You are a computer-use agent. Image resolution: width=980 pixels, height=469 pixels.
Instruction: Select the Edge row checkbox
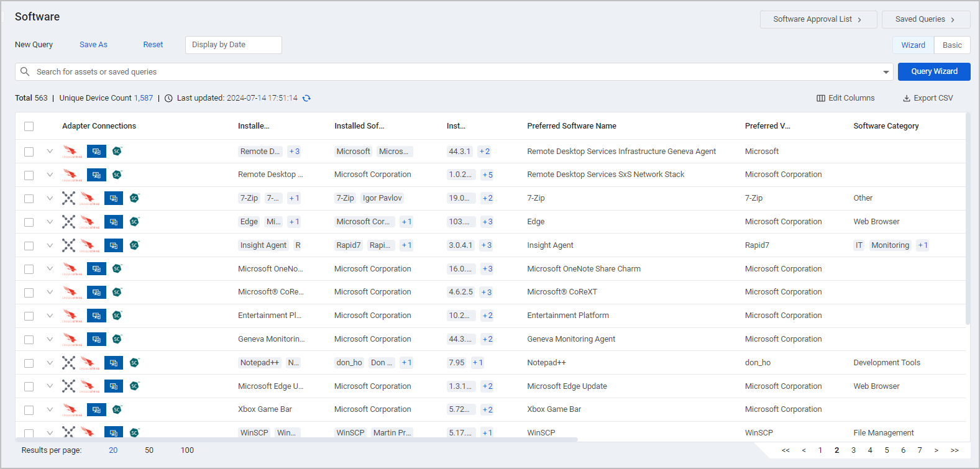coord(29,222)
